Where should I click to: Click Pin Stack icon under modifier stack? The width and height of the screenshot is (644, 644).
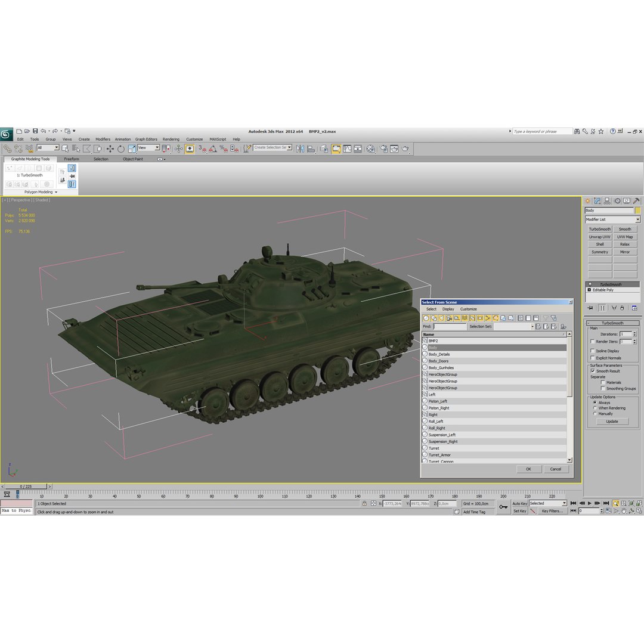(x=590, y=308)
